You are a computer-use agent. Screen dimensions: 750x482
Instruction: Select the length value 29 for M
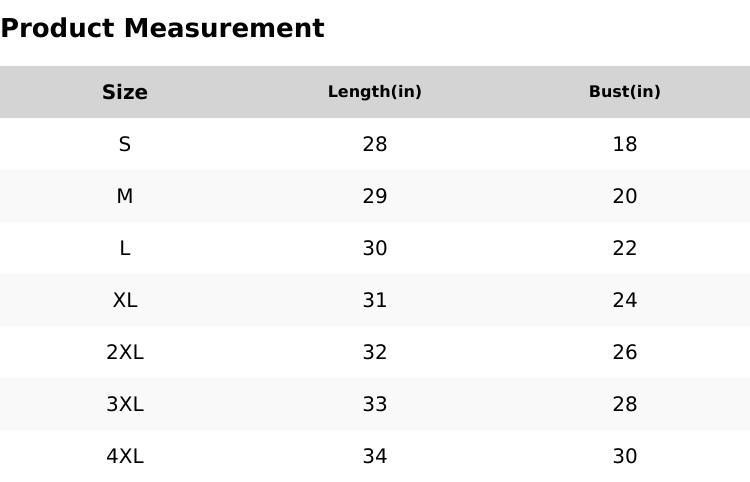pos(375,196)
